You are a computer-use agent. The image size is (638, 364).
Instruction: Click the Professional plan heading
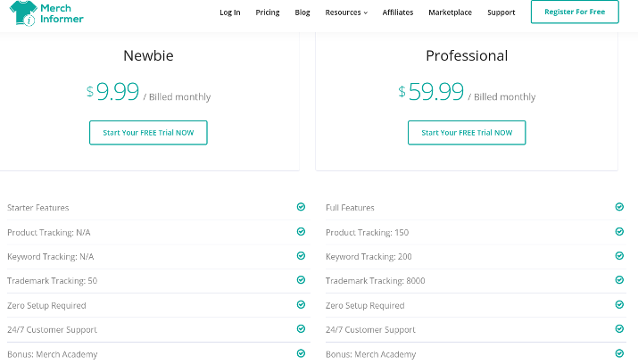coord(467,55)
